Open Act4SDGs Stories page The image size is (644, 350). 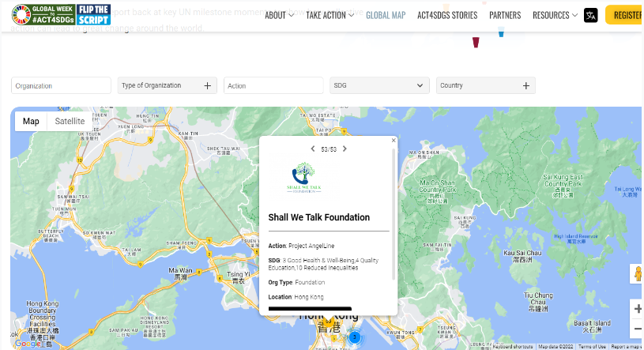click(x=447, y=16)
